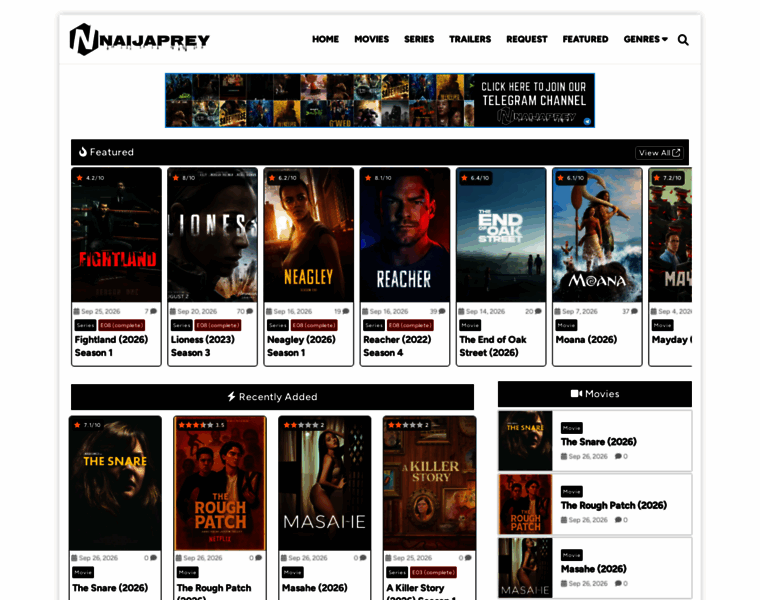Click comment bubble icon on Fightland card
This screenshot has height=600, width=760.
154,311
